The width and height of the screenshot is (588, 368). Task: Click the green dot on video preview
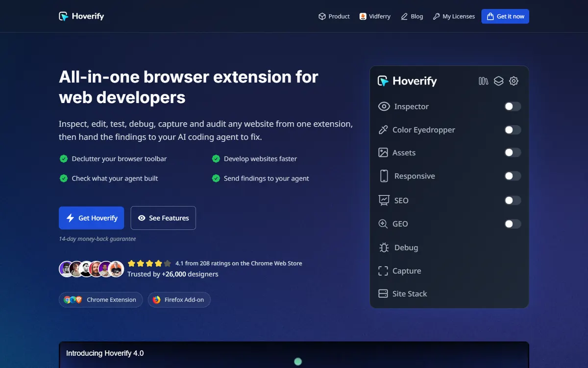pos(298,362)
